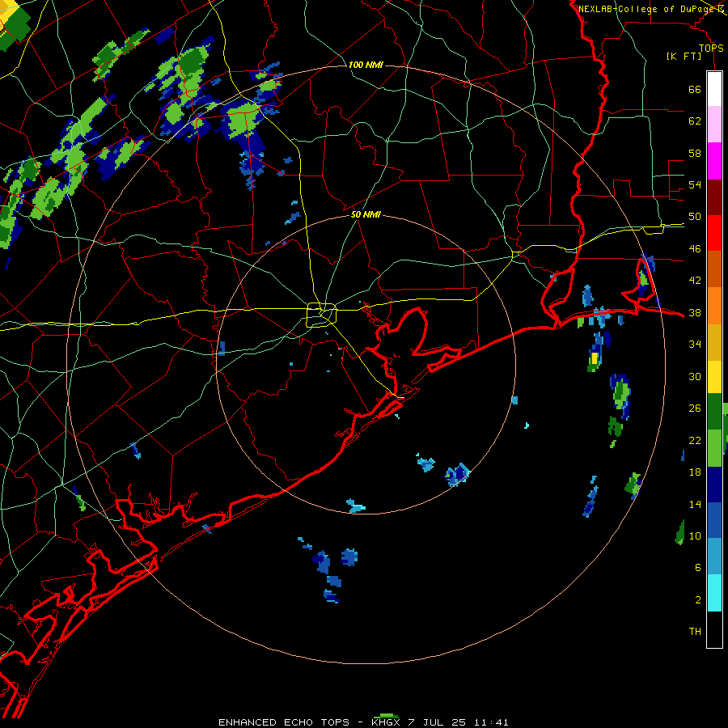The image size is (728, 728).
Task: Choose the navy blue legend swatch
Action: point(714,485)
